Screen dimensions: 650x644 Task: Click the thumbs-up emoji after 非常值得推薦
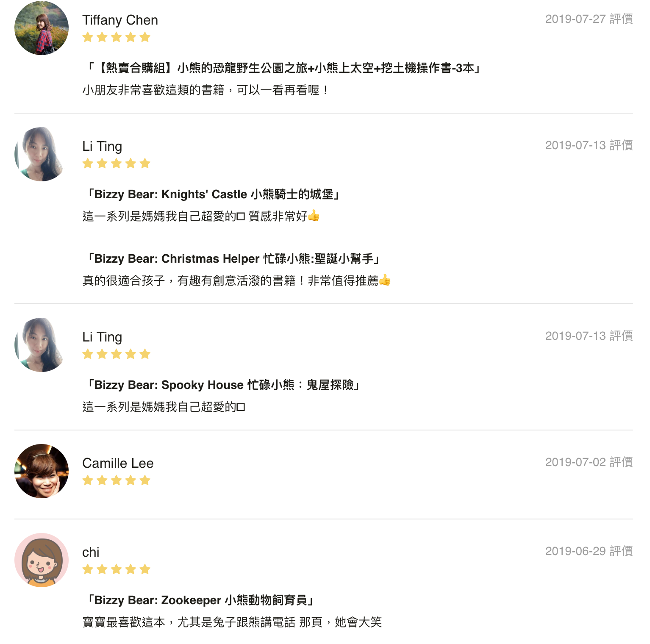click(x=385, y=280)
